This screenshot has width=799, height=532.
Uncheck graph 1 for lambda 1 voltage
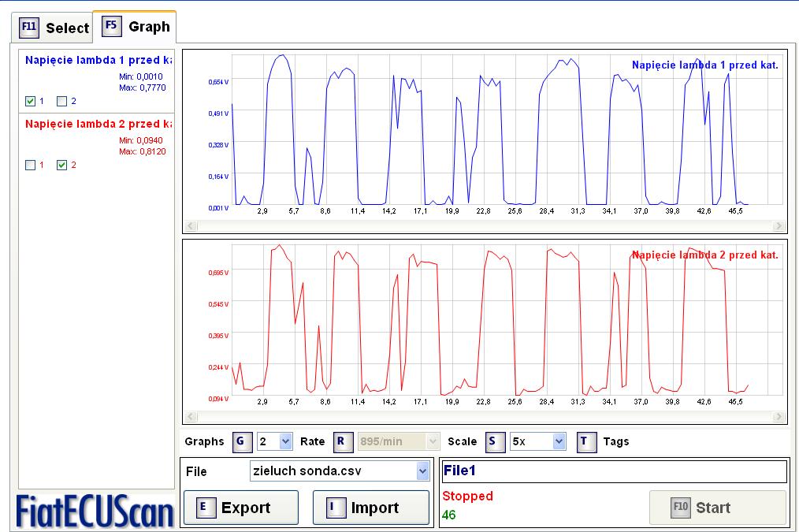click(31, 101)
